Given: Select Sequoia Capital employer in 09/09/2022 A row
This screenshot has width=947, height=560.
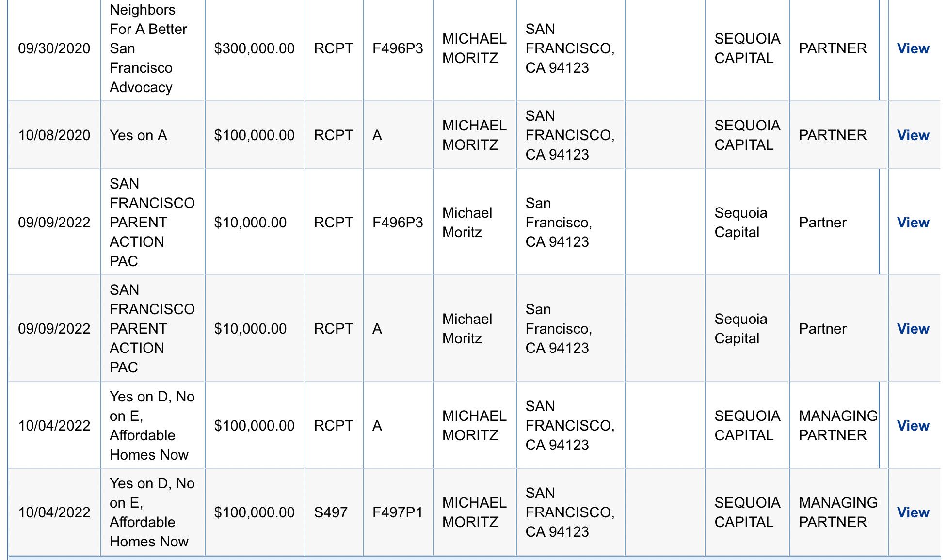Looking at the screenshot, I should click(740, 329).
